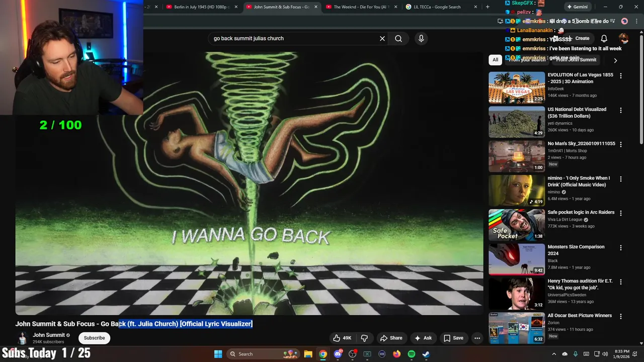Play nimino I Only Smoke When I Drink thumbnail

517,191
